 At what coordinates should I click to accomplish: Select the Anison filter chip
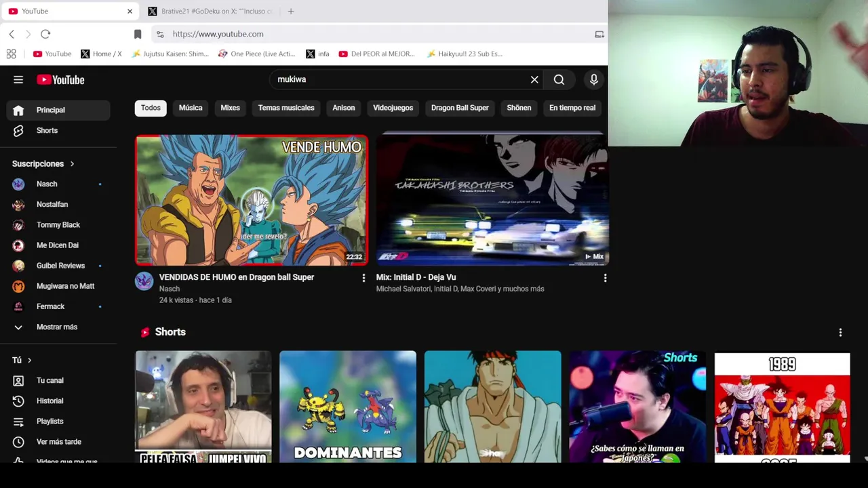coord(344,108)
